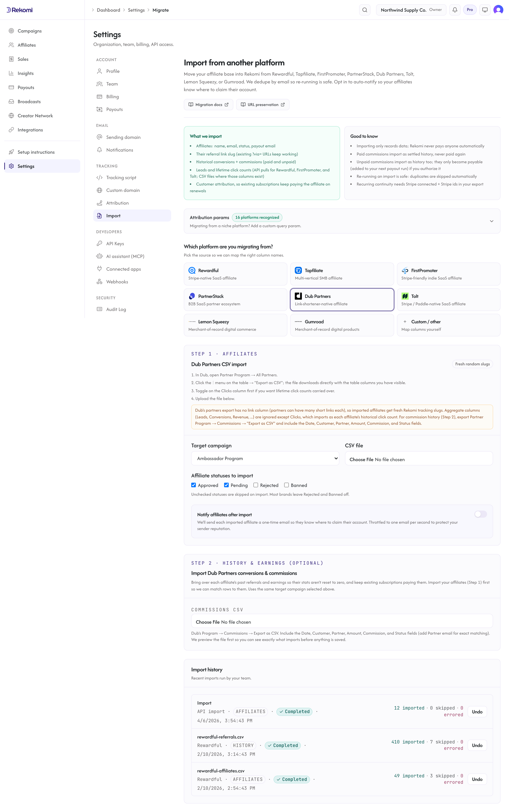Image resolution: width=509 pixels, height=812 pixels.
Task: Click the Sales sidebar icon
Action: point(11,59)
